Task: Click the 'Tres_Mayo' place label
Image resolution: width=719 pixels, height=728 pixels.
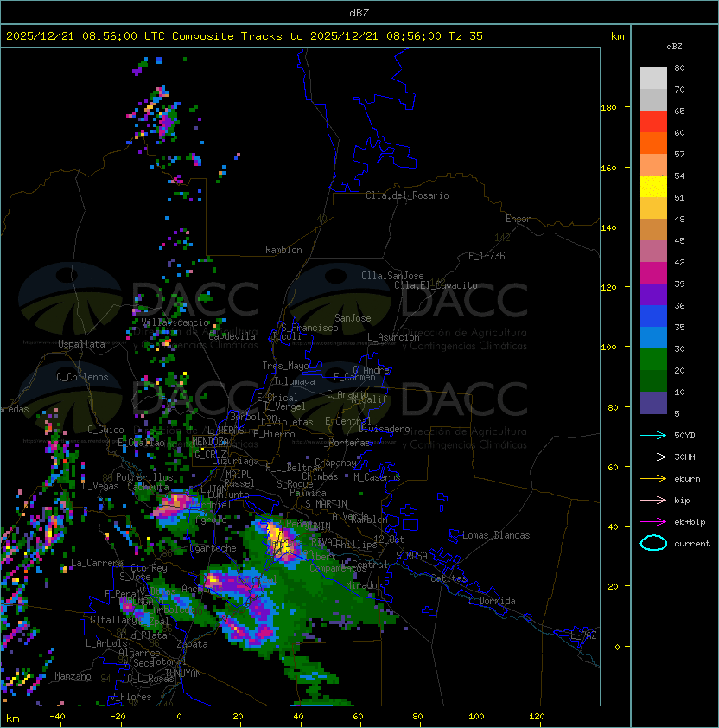Action: 285,366
